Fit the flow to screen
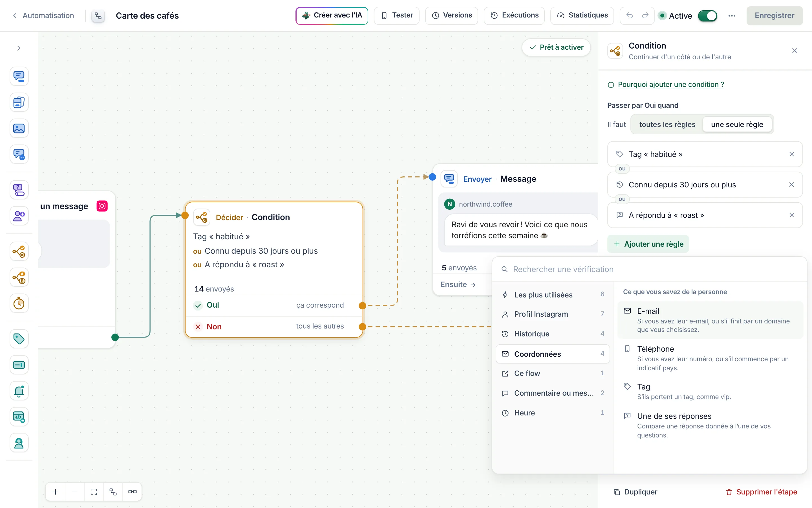Image resolution: width=812 pixels, height=508 pixels. pos(94,492)
